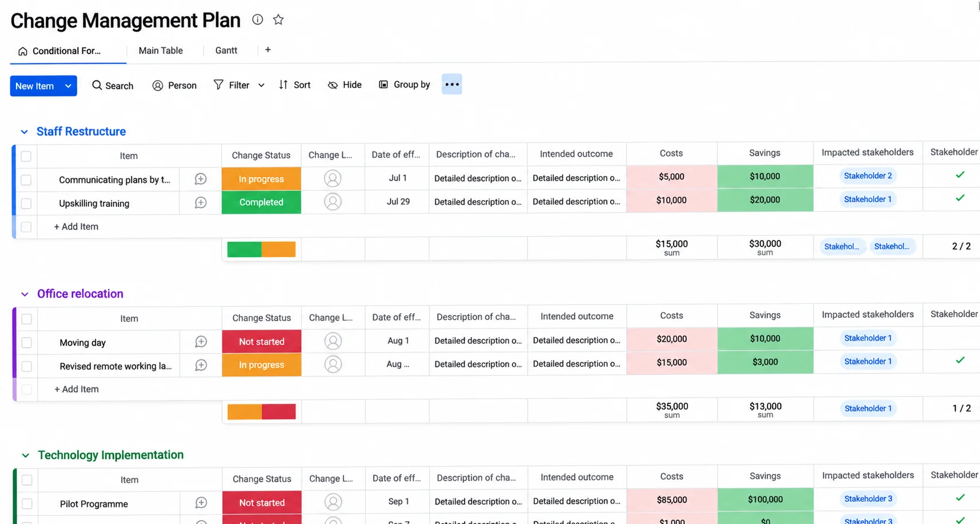Open the New Item dropdown arrow
This screenshot has width=980, height=524.
click(x=68, y=86)
